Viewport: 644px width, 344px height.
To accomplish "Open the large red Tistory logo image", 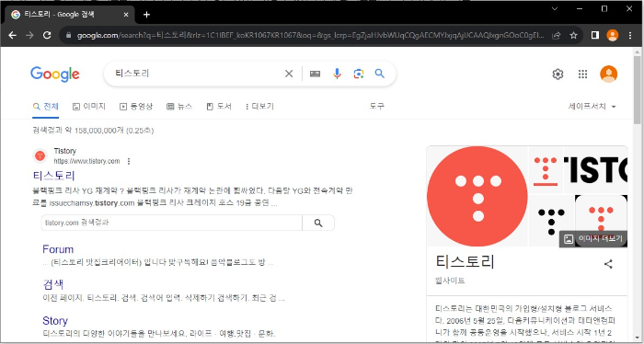I will pos(477,196).
